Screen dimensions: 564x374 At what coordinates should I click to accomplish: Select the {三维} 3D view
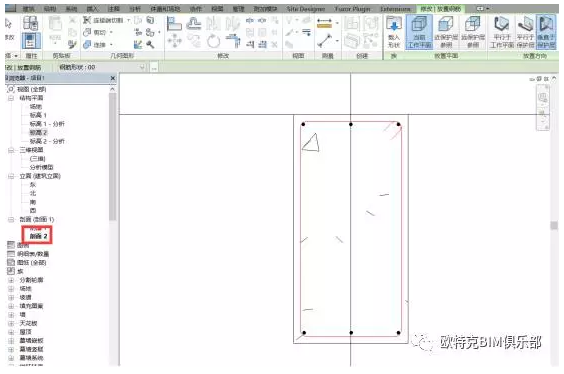pos(37,159)
